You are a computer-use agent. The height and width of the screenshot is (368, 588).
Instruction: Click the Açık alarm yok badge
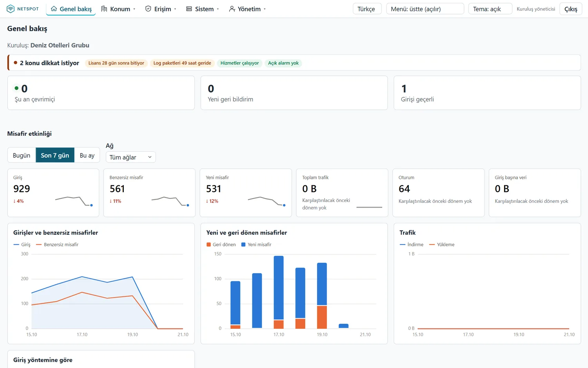[x=283, y=63]
